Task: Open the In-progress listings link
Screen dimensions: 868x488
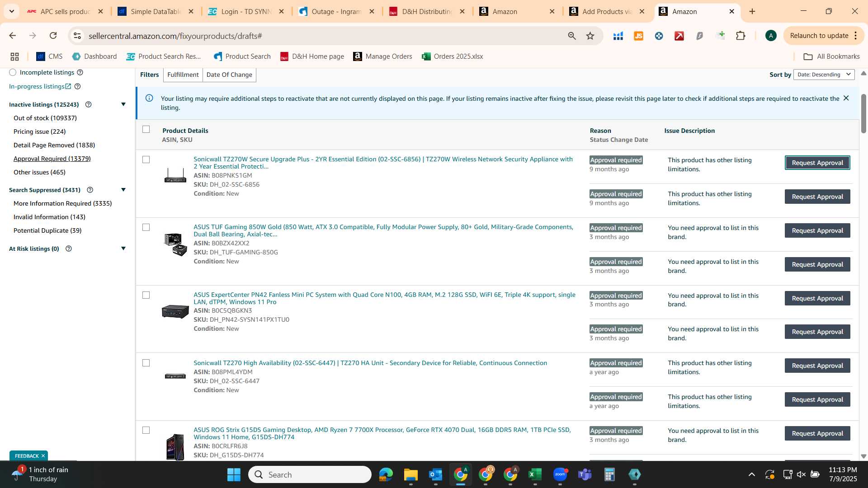Action: click(x=40, y=86)
